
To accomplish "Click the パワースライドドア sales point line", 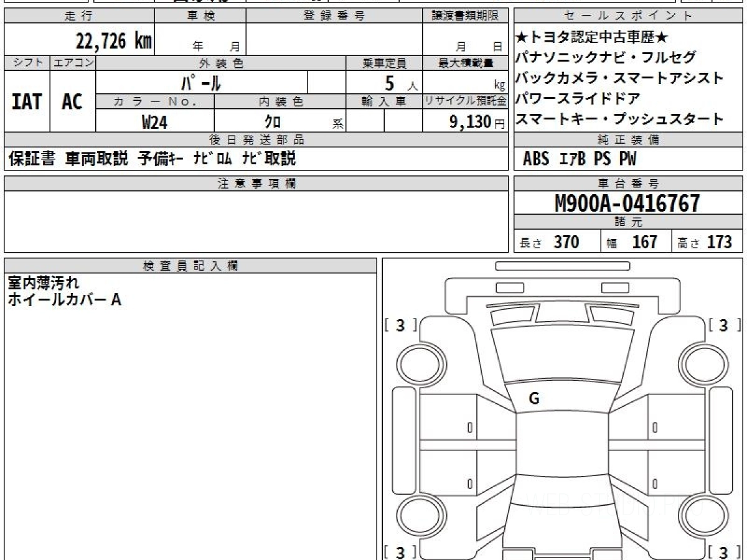I will tap(578, 98).
